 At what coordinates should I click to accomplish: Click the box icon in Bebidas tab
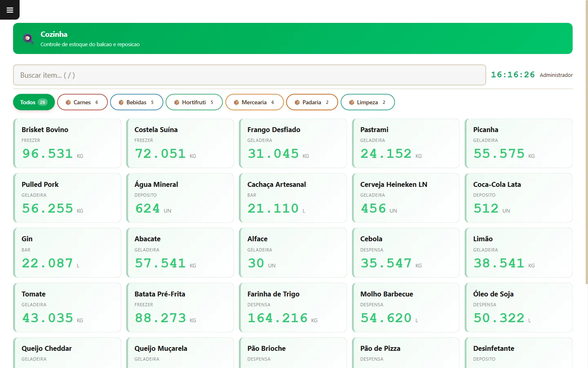pyautogui.click(x=121, y=102)
